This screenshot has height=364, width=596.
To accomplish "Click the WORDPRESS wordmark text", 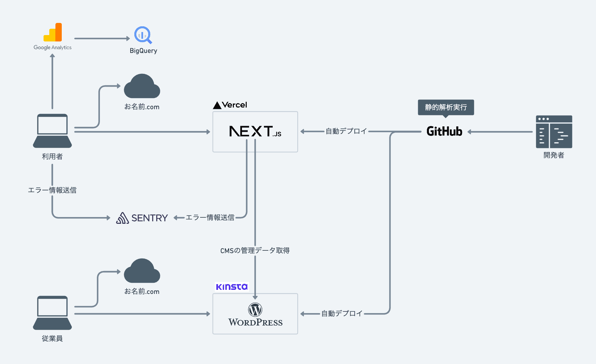I will (255, 322).
